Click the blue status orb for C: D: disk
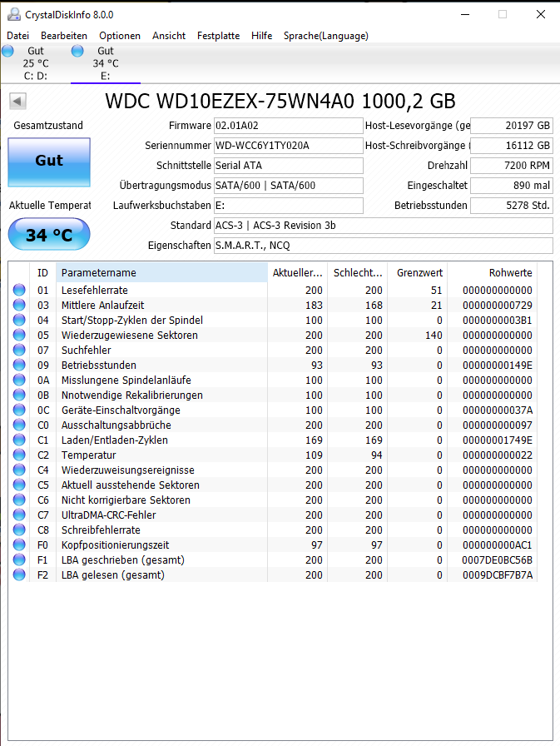 pos(7,51)
